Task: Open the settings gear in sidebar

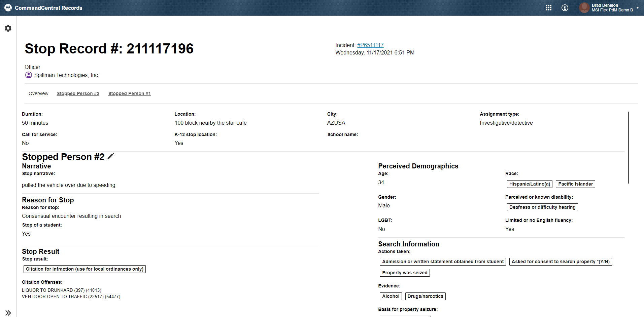Action: (x=8, y=28)
